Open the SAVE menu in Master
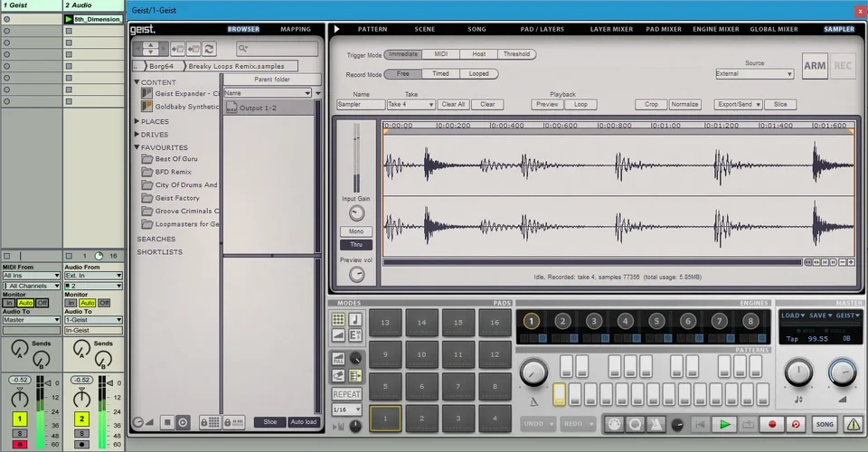Image resolution: width=868 pixels, height=452 pixels. [821, 315]
